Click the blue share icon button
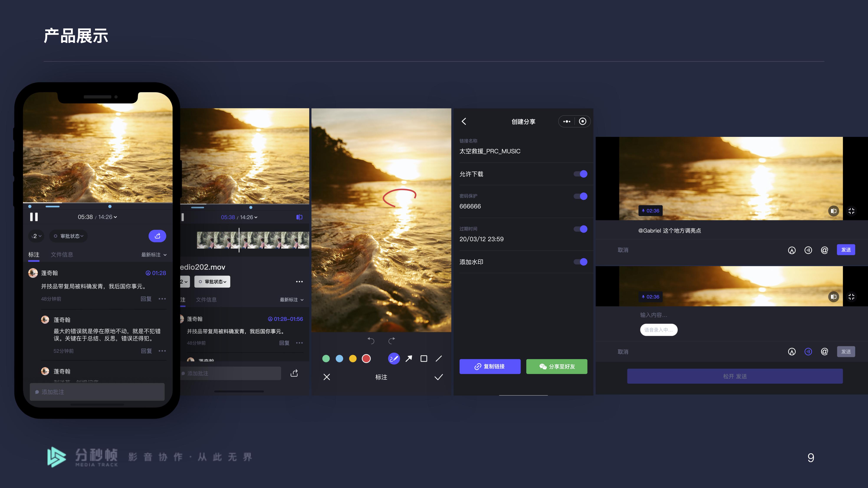868x488 pixels. tap(157, 236)
